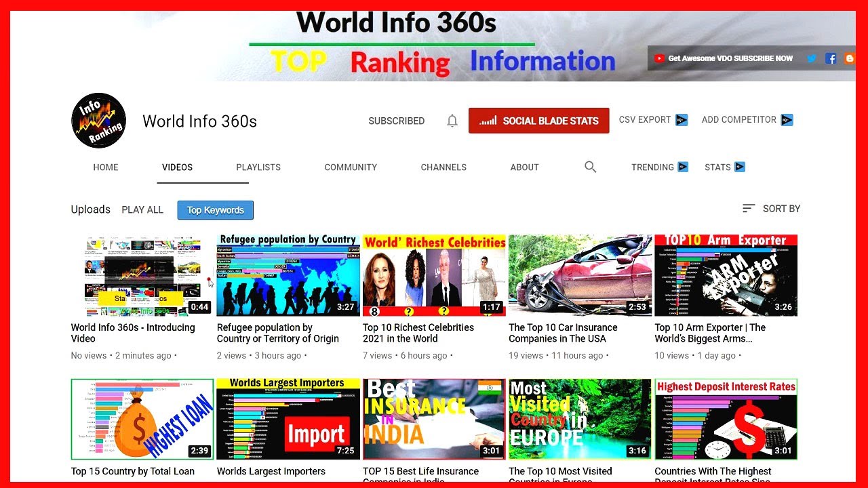Viewport: 868px width, 488px height.
Task: Click the icon beside TRENDING tab
Action: 683,167
